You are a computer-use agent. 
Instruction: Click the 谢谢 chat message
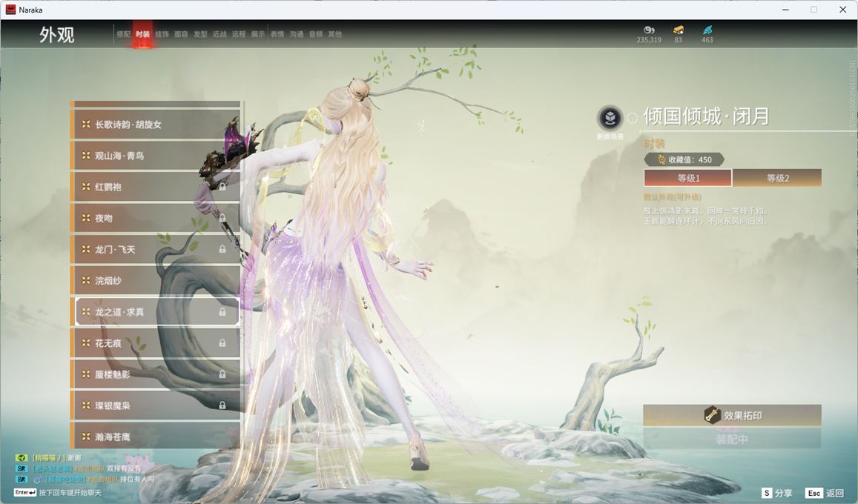tap(74, 457)
